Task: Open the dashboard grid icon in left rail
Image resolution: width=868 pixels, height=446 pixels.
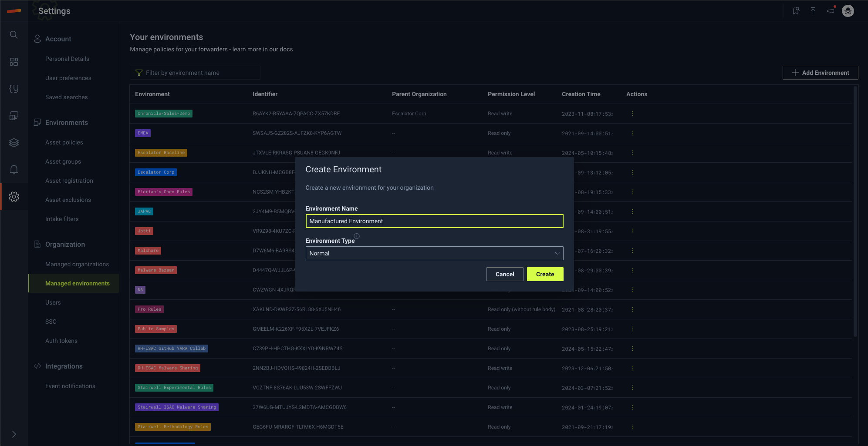Action: coord(14,62)
